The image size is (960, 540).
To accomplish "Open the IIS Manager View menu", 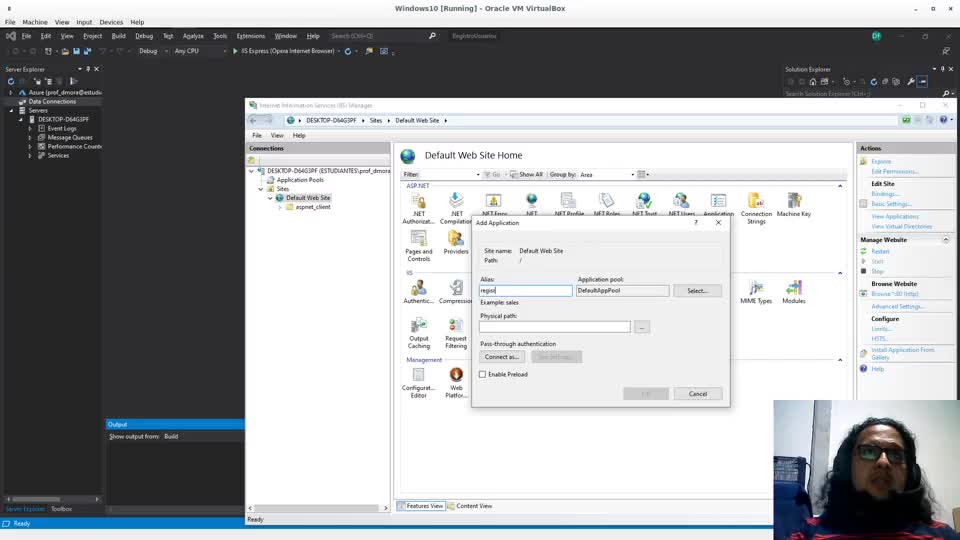I will (277, 135).
